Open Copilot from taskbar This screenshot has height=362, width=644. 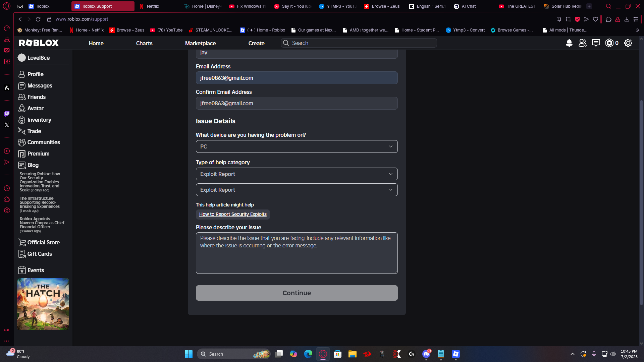click(293, 354)
